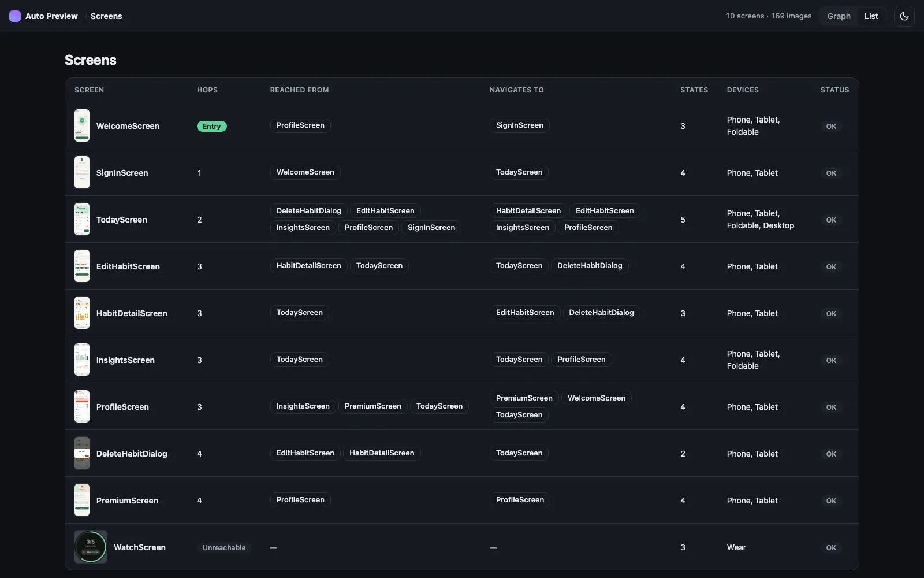The image size is (924, 578).
Task: Click OK status badge on WatchScreen row
Action: [831, 547]
